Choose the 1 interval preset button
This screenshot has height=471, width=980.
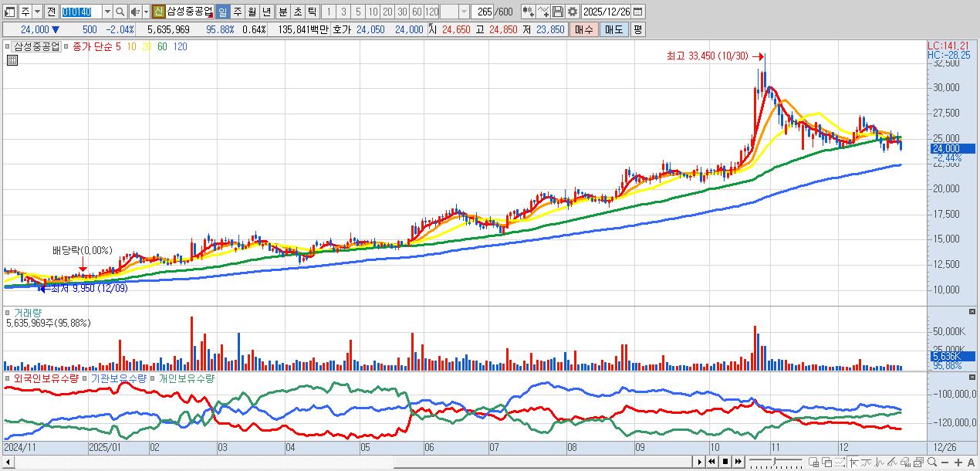coord(328,12)
